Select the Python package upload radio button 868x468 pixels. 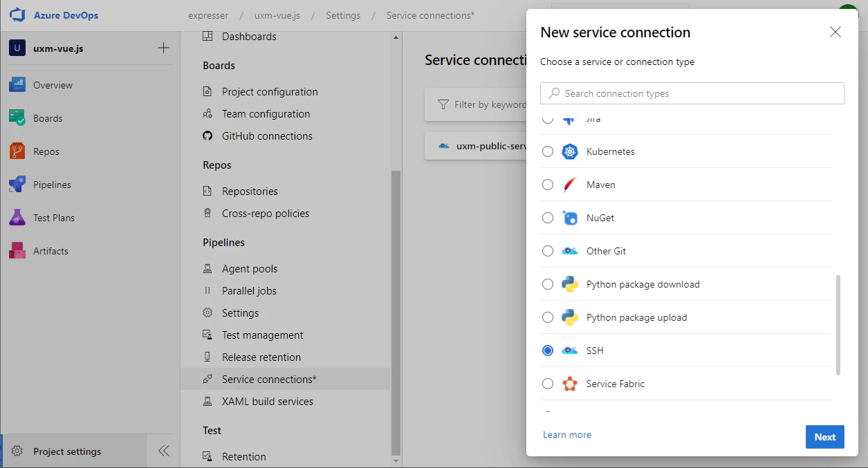click(548, 317)
